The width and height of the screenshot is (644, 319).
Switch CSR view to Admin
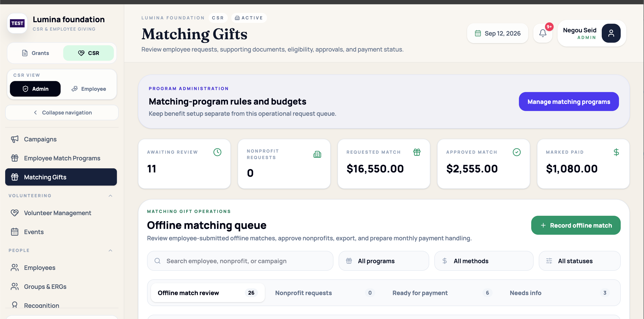tap(35, 89)
